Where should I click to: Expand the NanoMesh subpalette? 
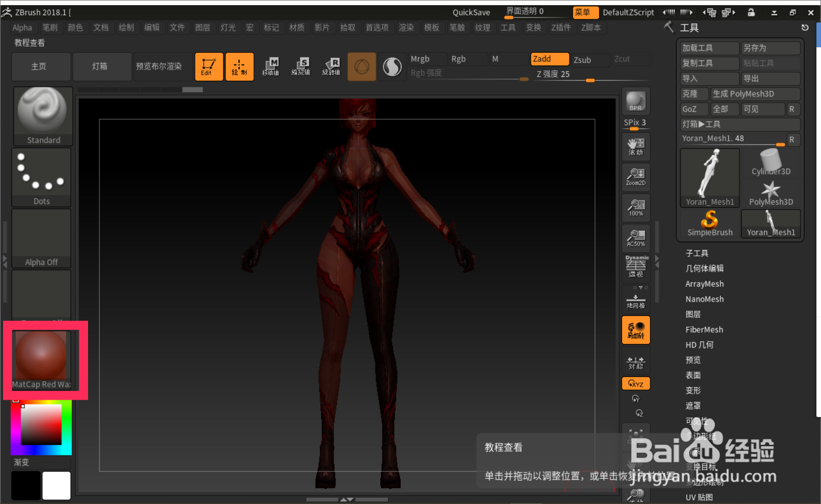pyautogui.click(x=704, y=299)
